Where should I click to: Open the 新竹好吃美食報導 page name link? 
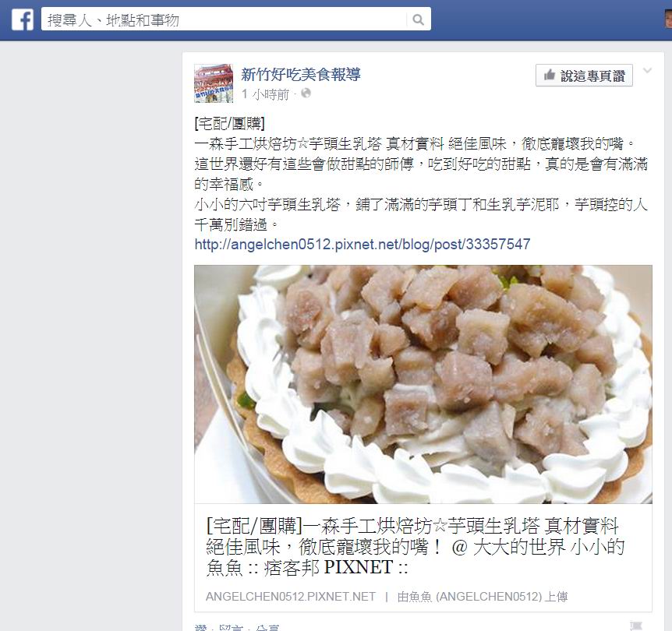(301, 75)
